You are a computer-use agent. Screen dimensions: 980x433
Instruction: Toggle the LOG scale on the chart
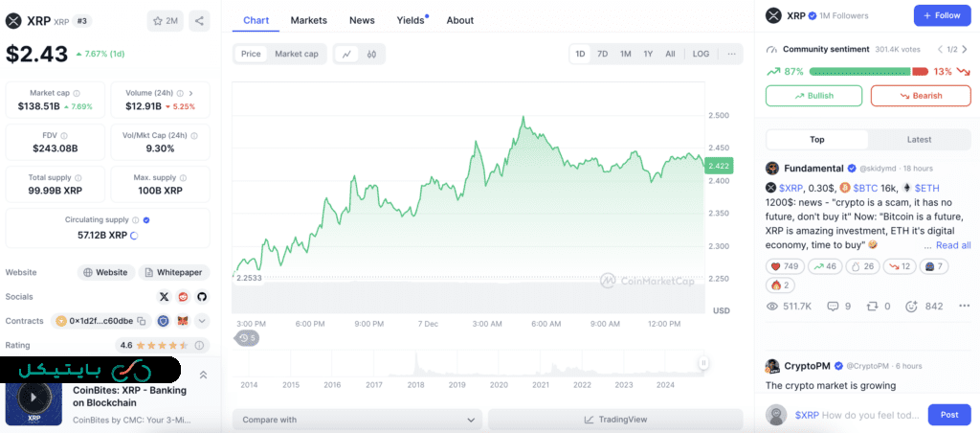pyautogui.click(x=701, y=54)
